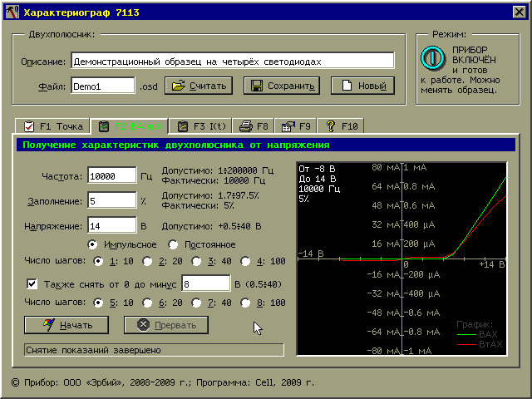Click the Описание text field
Viewport: 532px width, 399px height.
click(233, 61)
